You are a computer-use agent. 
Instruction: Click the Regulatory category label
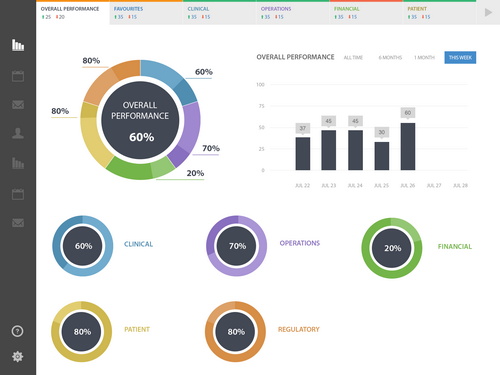coord(299,329)
